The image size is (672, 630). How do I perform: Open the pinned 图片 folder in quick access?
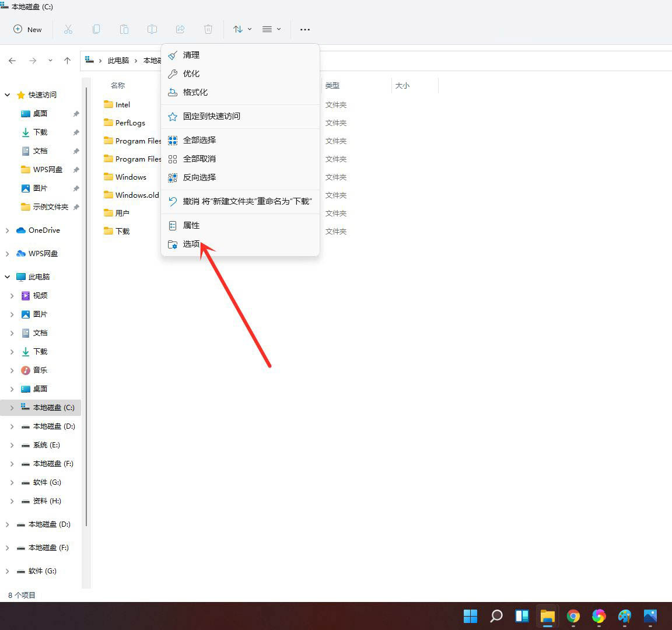click(x=40, y=188)
